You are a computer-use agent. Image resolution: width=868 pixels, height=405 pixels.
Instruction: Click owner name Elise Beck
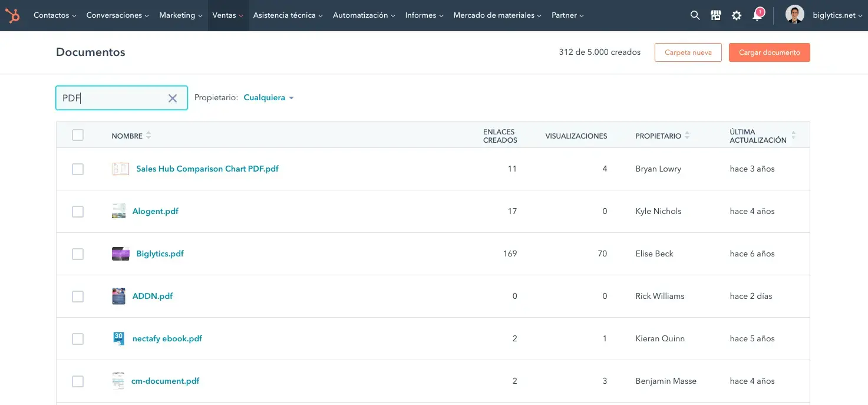654,253
